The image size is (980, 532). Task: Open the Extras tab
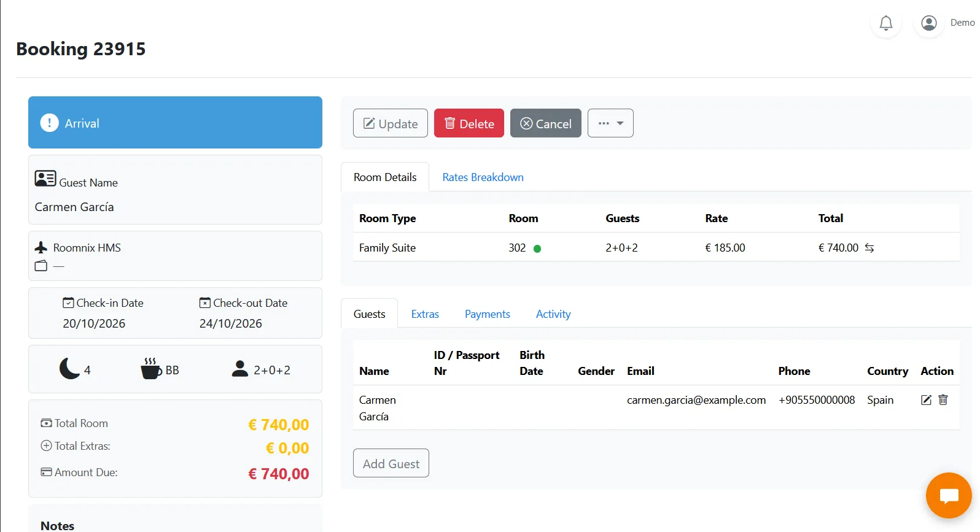pos(425,314)
